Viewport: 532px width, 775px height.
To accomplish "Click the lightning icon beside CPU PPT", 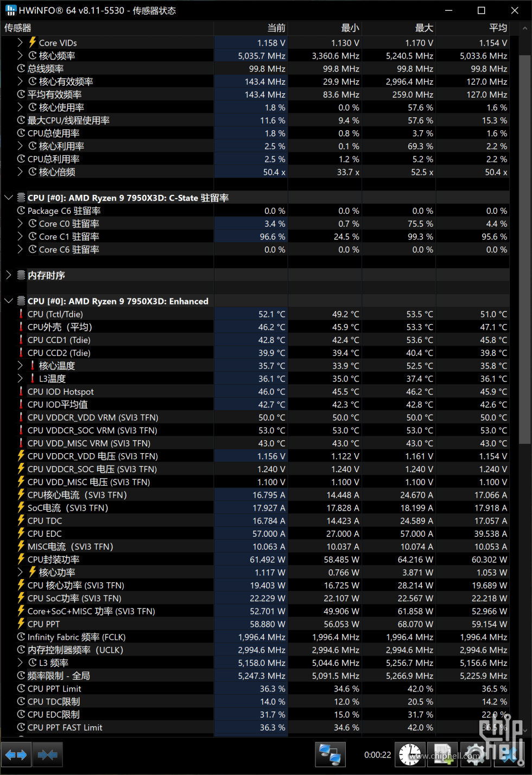I will pyautogui.click(x=21, y=624).
